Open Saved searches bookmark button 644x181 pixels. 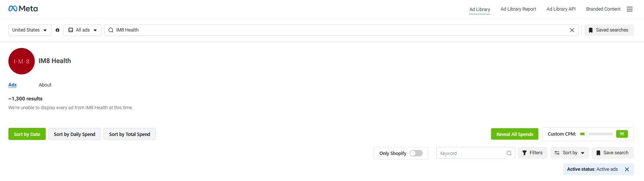pyautogui.click(x=609, y=30)
